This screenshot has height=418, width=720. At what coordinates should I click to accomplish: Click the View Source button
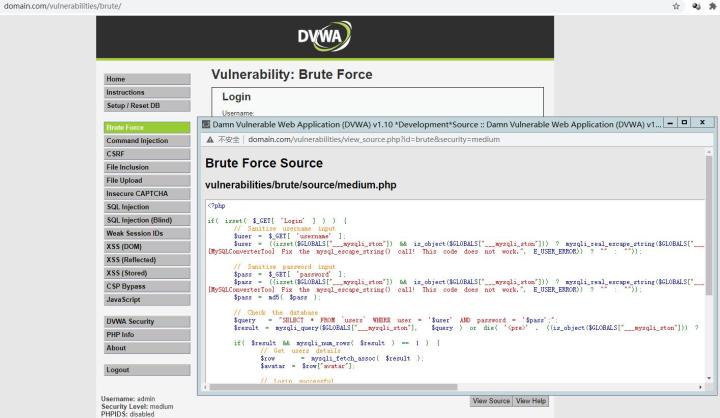491,401
